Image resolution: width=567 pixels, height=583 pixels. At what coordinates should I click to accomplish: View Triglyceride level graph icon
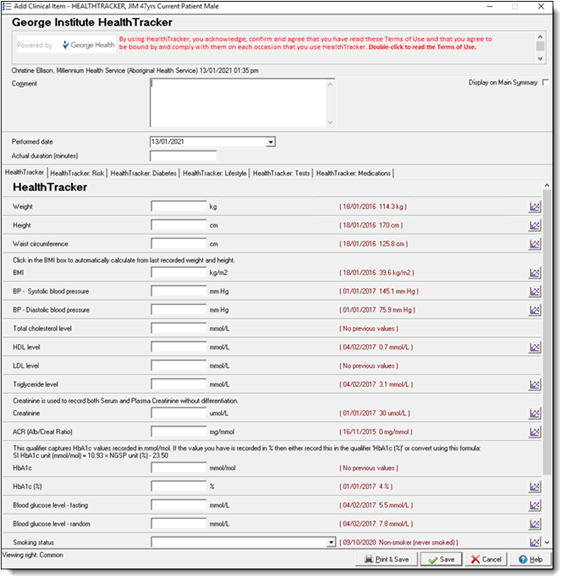click(x=534, y=384)
